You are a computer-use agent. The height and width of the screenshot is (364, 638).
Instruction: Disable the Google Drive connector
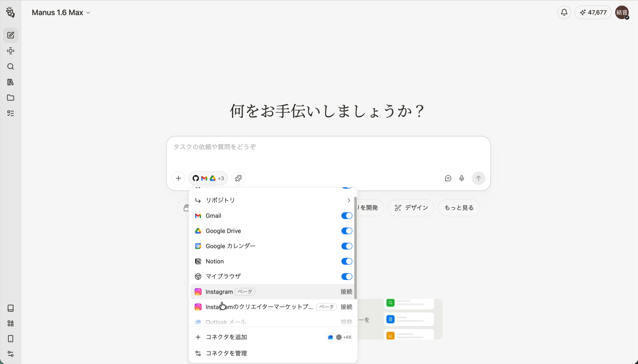(346, 231)
